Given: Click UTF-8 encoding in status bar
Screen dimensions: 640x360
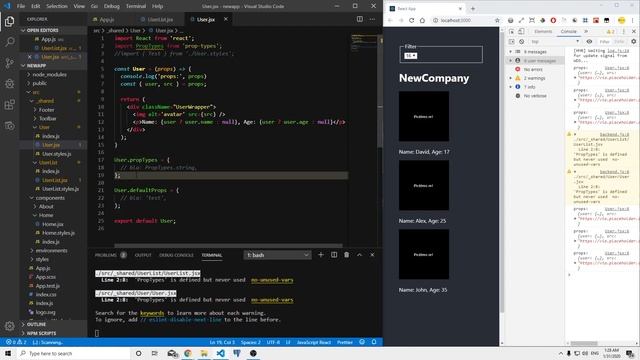Looking at the screenshot, I should click(273, 342).
